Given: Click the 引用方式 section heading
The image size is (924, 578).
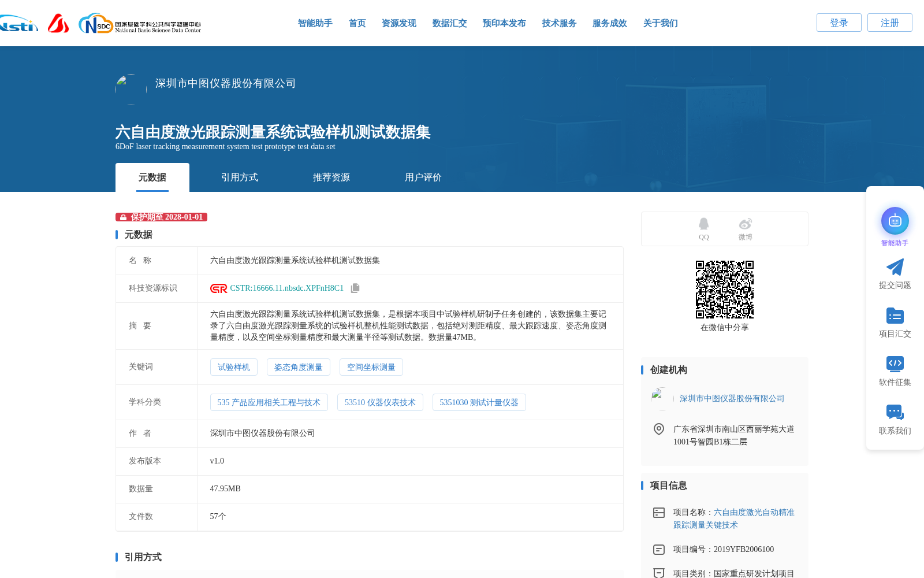Looking at the screenshot, I should point(143,557).
